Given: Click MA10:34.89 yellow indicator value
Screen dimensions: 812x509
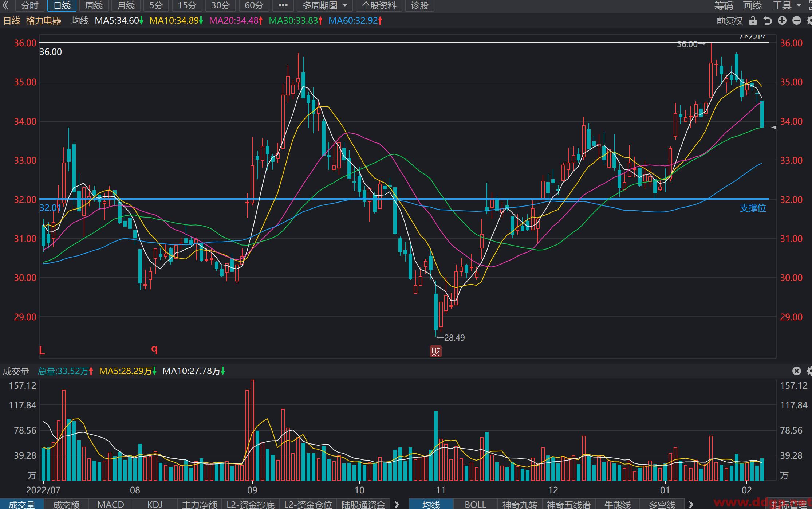Looking at the screenshot, I should point(176,20).
